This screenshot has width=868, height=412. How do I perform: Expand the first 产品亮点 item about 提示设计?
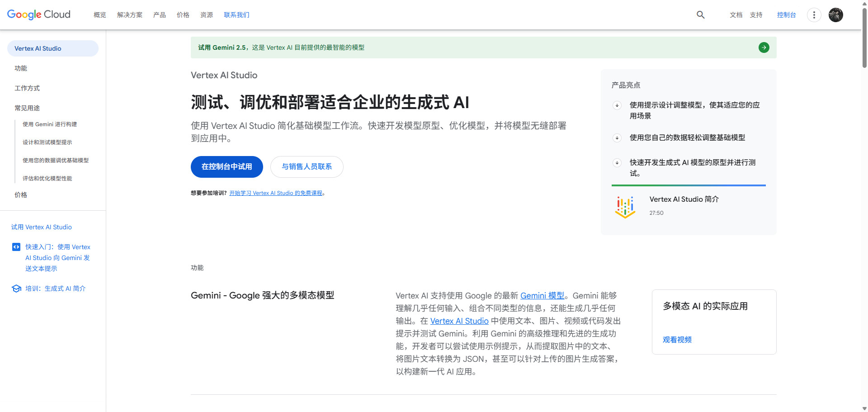tap(617, 105)
